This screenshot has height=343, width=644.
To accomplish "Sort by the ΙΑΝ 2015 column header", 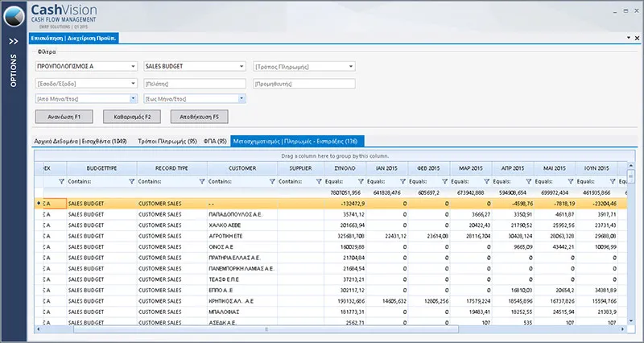I will pos(387,168).
